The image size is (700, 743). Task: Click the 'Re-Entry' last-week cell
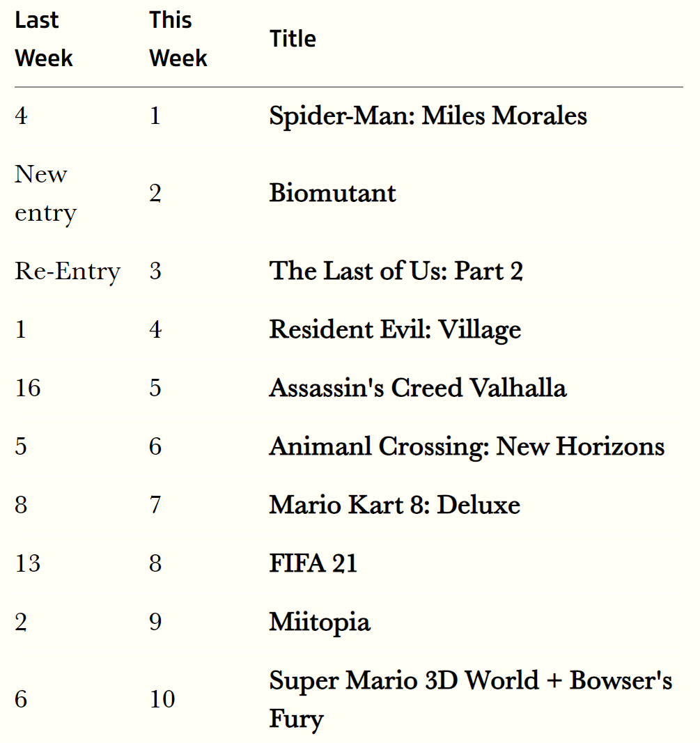68,272
